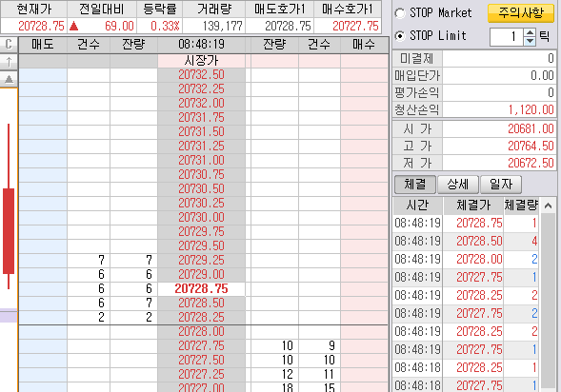Image resolution: width=561 pixels, height=392 pixels.
Task: Click the 시가 value 20681.00
Action: pos(531,128)
